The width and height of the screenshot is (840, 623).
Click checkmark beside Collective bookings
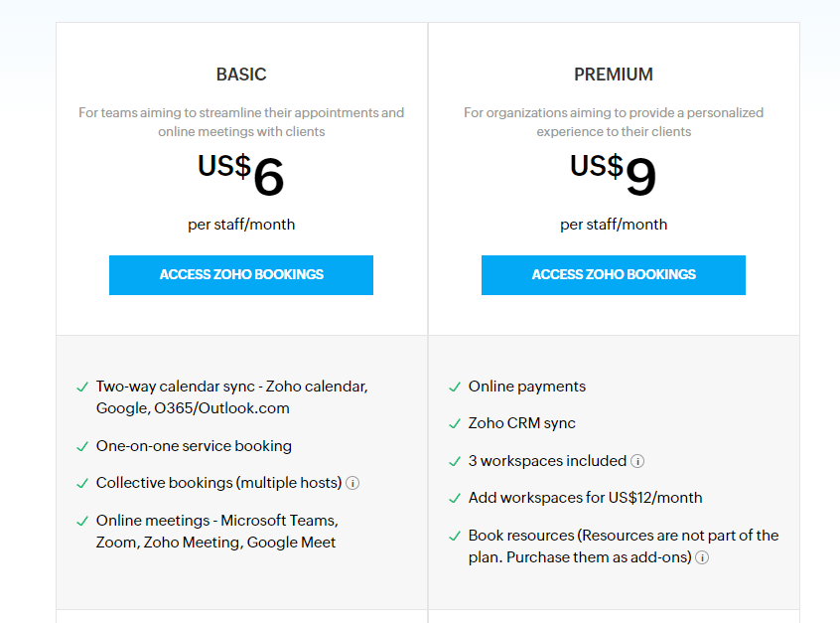point(82,484)
